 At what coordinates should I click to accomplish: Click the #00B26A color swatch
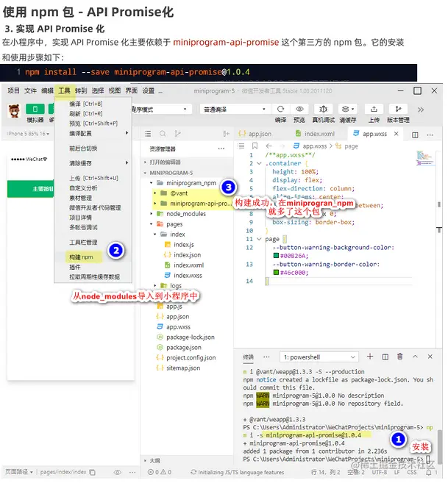pyautogui.click(x=277, y=255)
